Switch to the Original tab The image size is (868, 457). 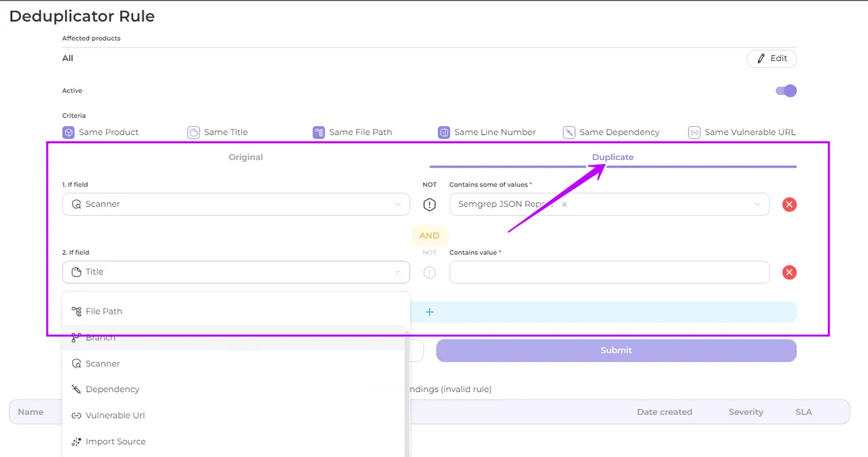(245, 157)
